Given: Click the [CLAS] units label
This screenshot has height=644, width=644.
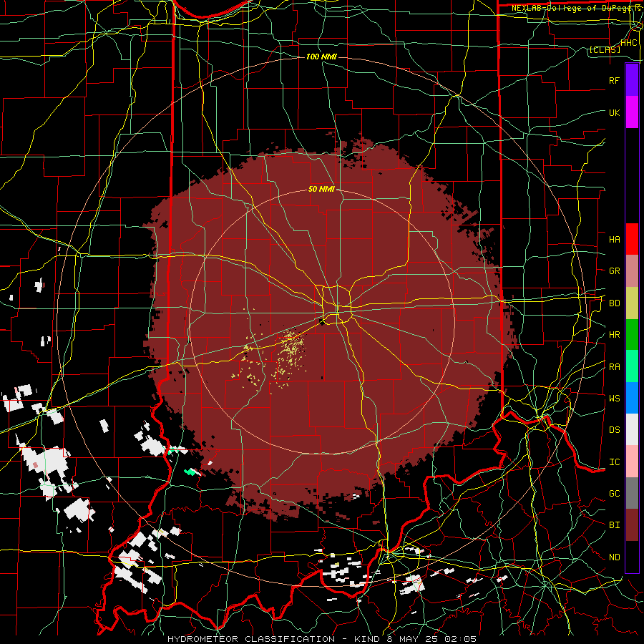Looking at the screenshot, I should [605, 50].
